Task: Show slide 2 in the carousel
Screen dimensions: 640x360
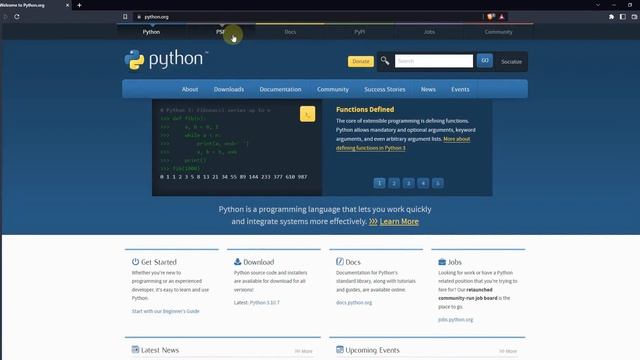Action: click(394, 183)
